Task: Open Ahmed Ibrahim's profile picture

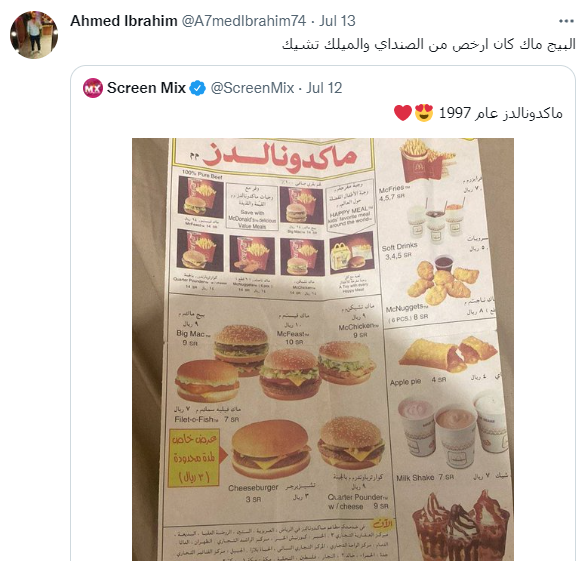Action: (34, 35)
